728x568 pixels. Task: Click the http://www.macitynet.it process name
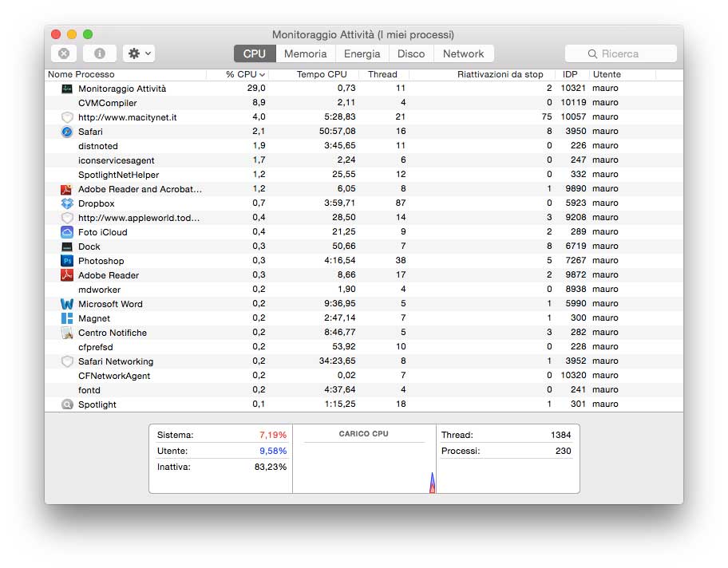click(x=127, y=117)
